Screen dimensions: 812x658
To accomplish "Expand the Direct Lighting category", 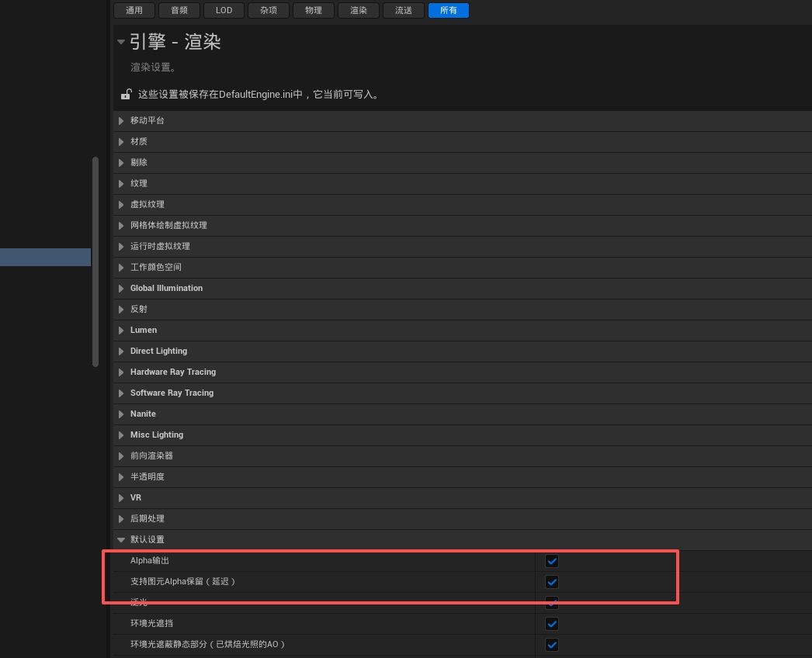I will tap(121, 351).
